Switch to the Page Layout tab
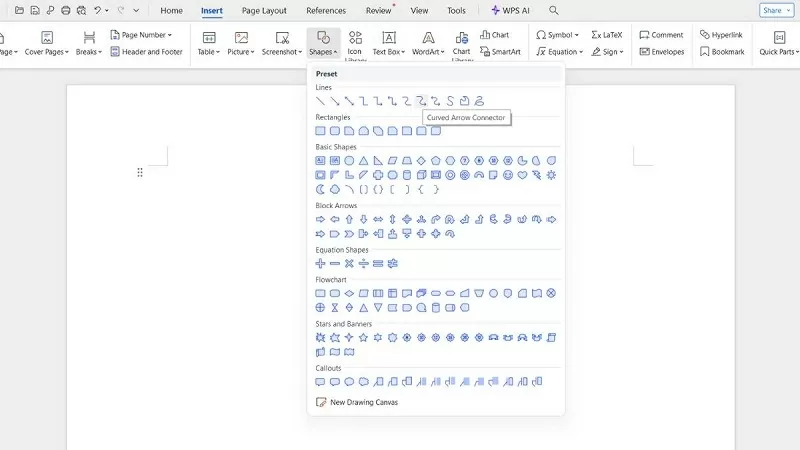800x450 pixels. coord(264,10)
